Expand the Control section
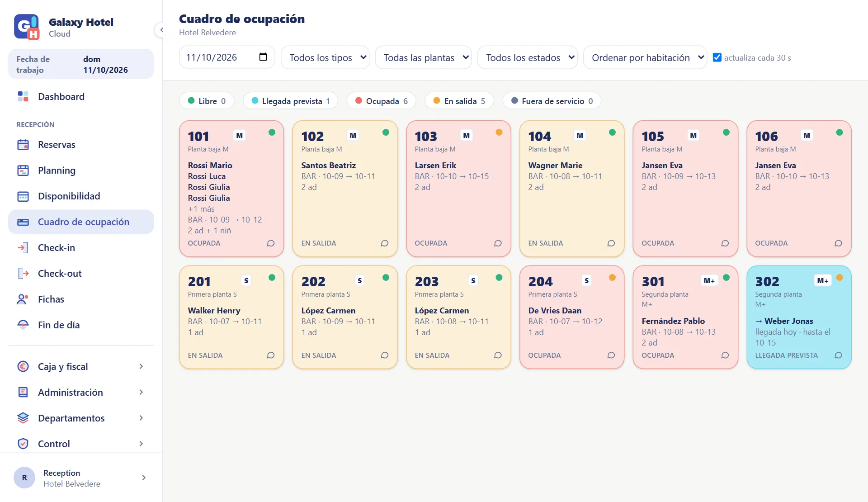The height and width of the screenshot is (502, 868). 81,444
